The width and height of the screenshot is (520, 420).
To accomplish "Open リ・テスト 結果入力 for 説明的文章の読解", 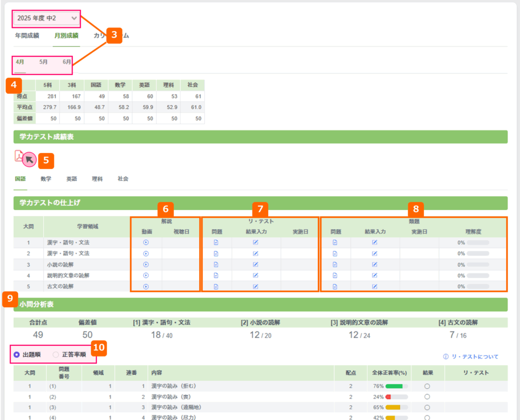I will pyautogui.click(x=255, y=275).
